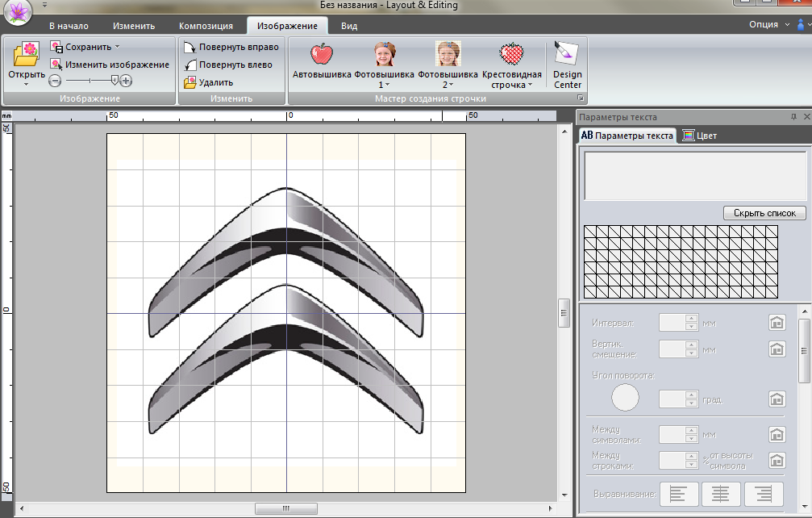Click the flower application menu button

[x=19, y=13]
